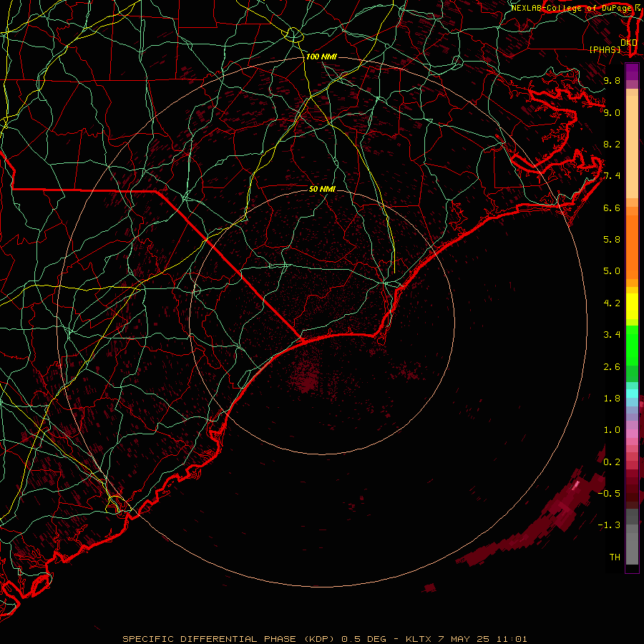Click the "[PHAS]" label above the color scale

(x=605, y=49)
